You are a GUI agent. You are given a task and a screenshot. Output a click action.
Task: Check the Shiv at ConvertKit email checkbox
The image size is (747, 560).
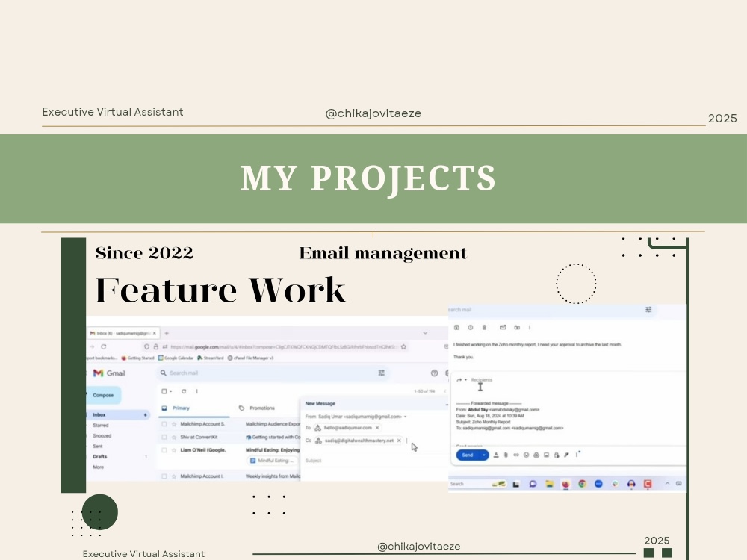pos(164,437)
